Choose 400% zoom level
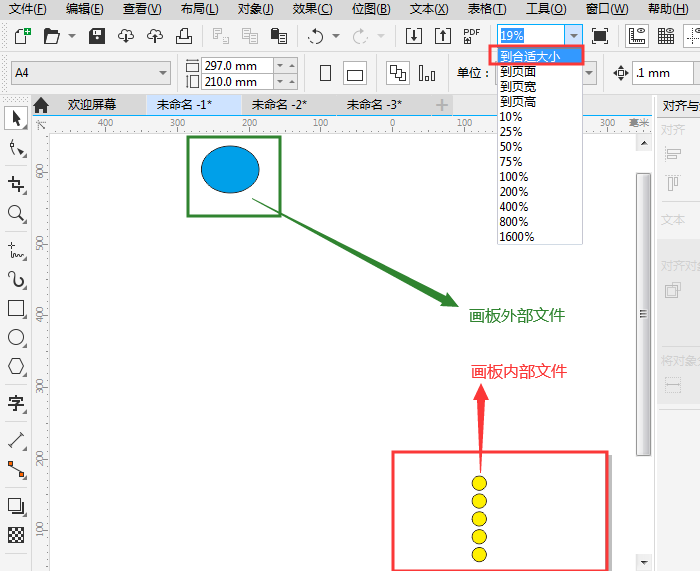The image size is (700, 571). [x=540, y=207]
